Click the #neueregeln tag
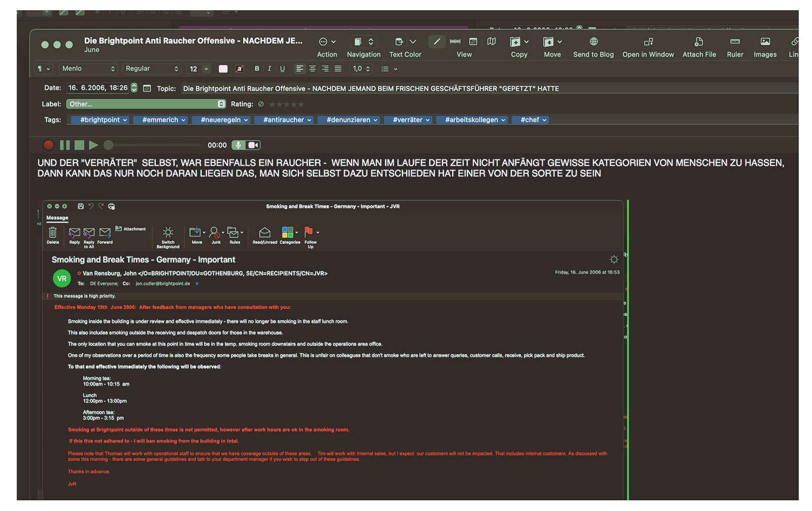 (x=221, y=120)
